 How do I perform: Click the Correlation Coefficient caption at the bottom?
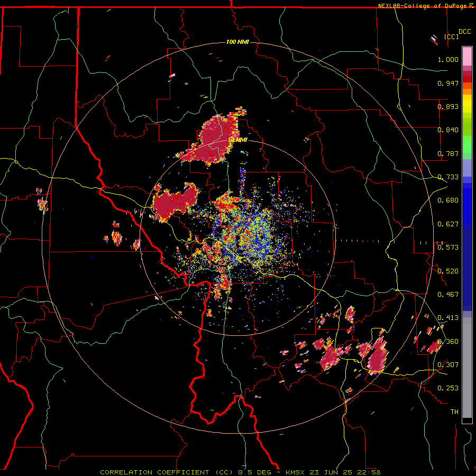(240, 472)
